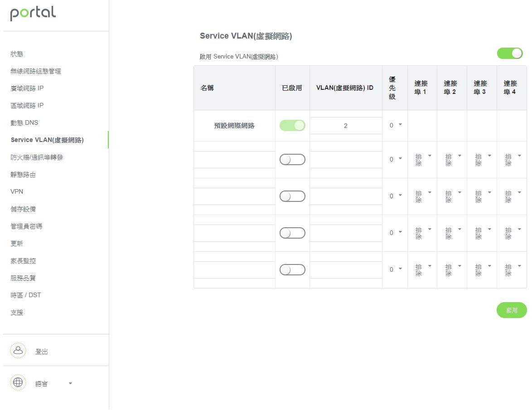Click the user icon beside 登出
Image resolution: width=532 pixels, height=411 pixels.
[18, 351]
